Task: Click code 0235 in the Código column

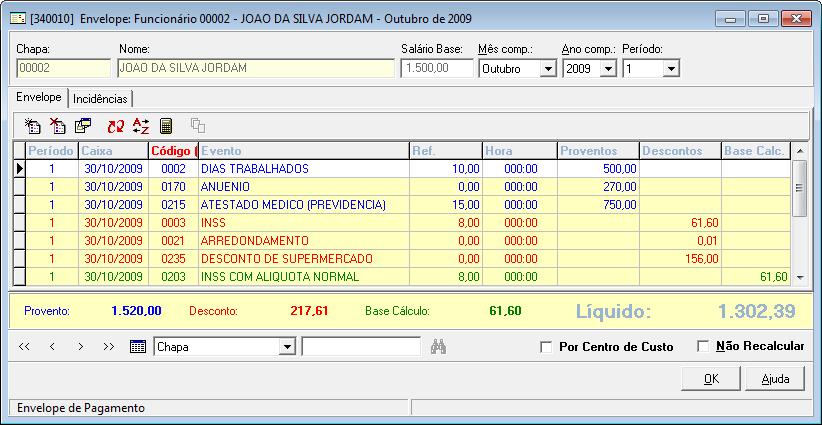Action: [174, 259]
